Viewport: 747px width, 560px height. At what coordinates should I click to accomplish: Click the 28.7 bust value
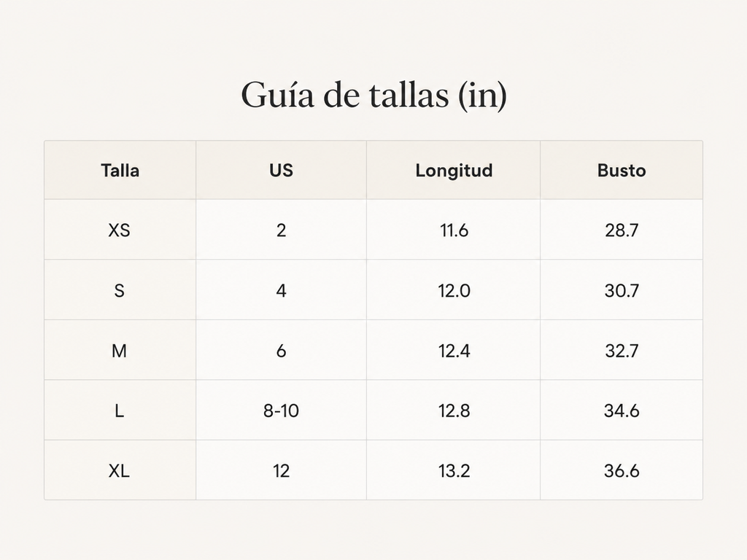coord(622,230)
